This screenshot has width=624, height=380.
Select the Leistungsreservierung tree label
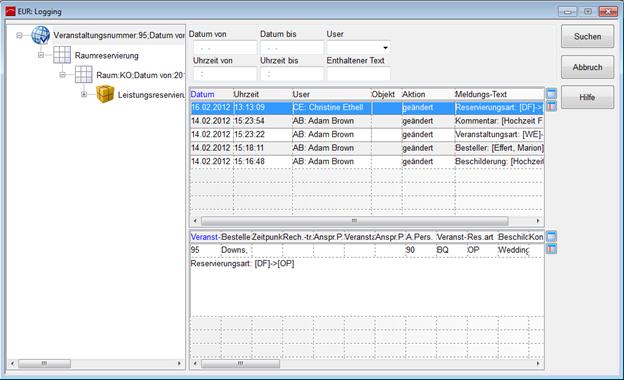point(151,95)
